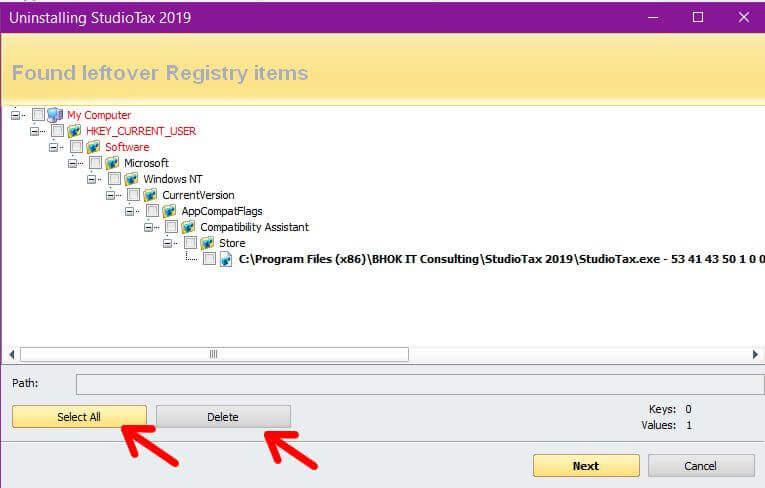Click the Delete button
Viewport: 765px width, 488px height.
point(223,417)
